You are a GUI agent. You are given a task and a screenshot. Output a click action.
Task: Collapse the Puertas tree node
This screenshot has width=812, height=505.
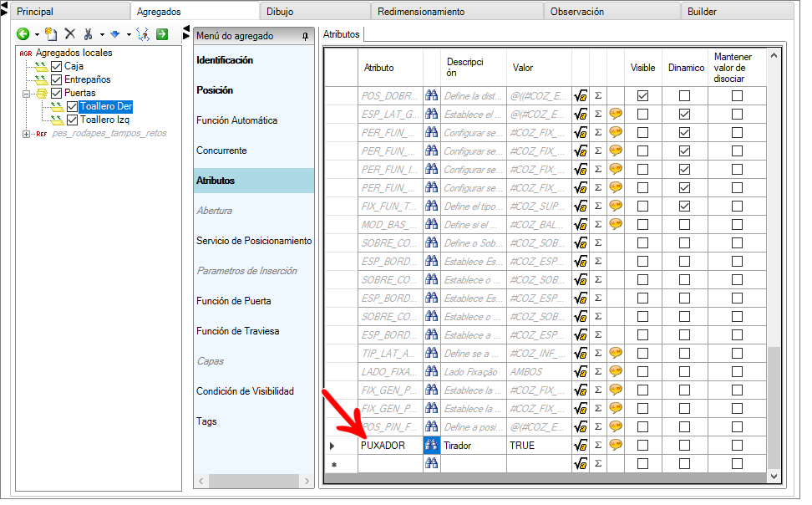(x=27, y=94)
